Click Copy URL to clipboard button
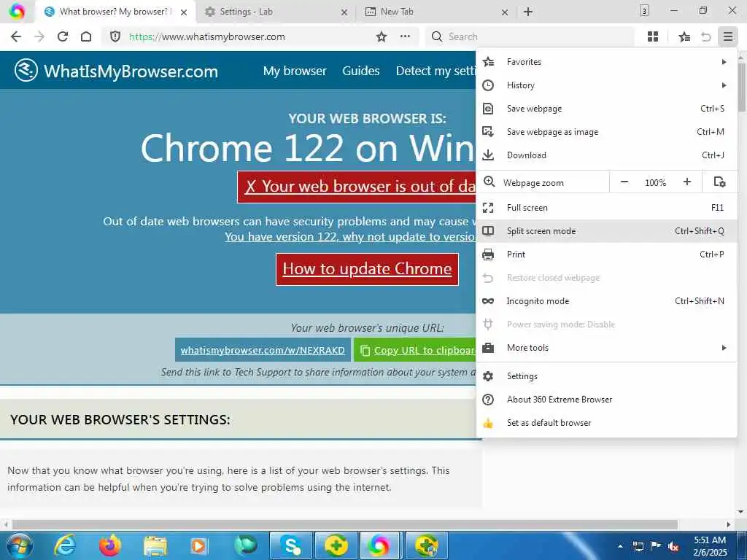The width and height of the screenshot is (747, 560). 415,350
